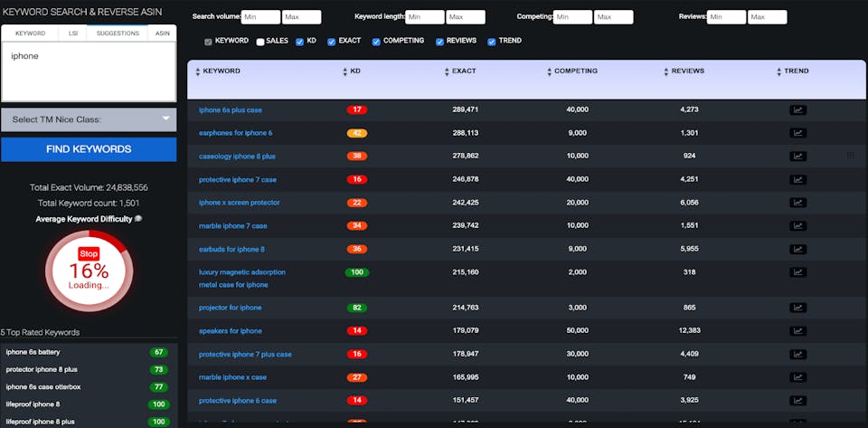Switch to the SUGGESTIONS tab
Viewport: 868px width, 428px height.
[118, 33]
